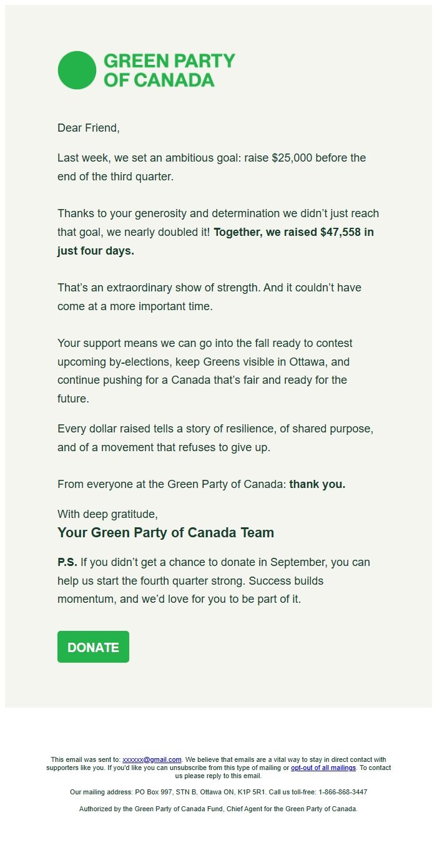Click the toll-free number 1-866-868-3447

(x=343, y=792)
